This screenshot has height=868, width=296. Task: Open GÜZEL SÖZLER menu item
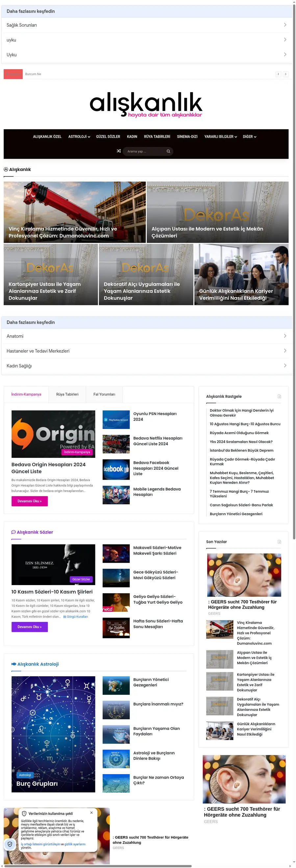(x=108, y=137)
